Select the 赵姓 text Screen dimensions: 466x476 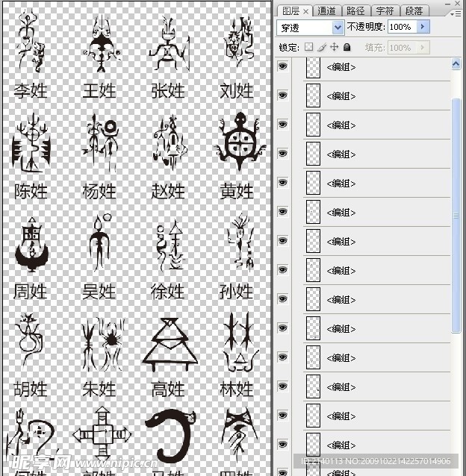pos(168,191)
